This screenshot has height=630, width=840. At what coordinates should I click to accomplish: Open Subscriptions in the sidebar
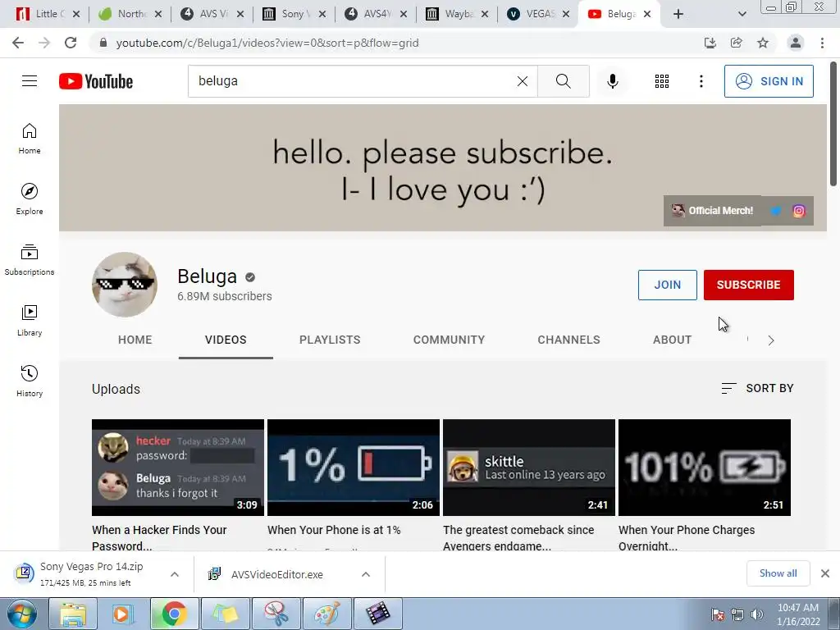[30, 259]
